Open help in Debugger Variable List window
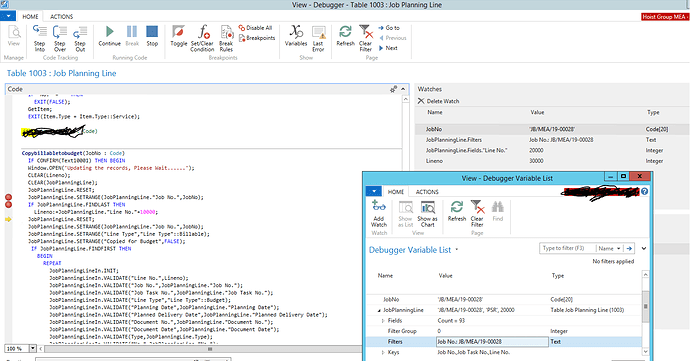Viewport: 690px width, 361px height. [x=644, y=192]
